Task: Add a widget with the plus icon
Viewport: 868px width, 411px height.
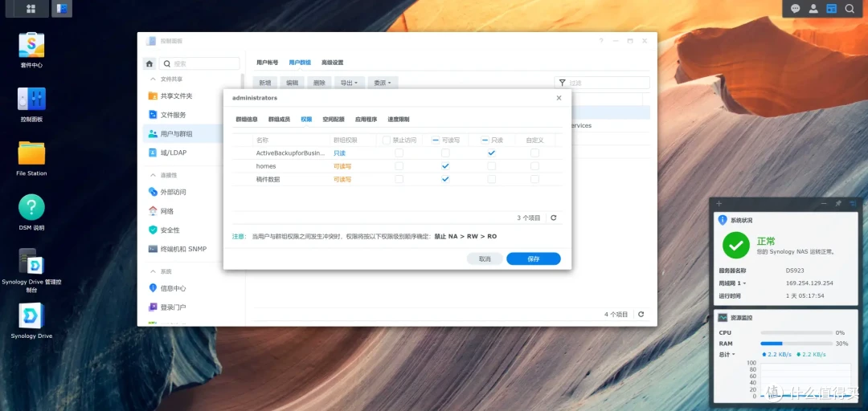Action: [719, 204]
